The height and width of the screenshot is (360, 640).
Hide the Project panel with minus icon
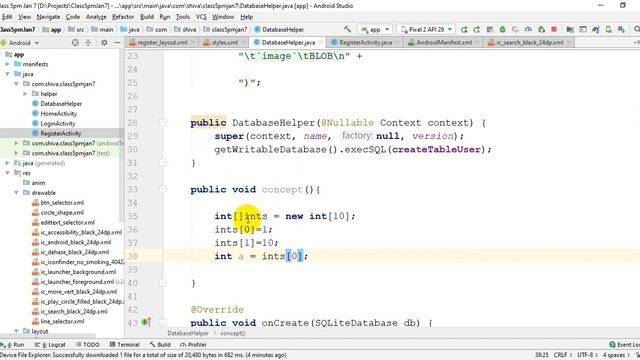[x=117, y=42]
